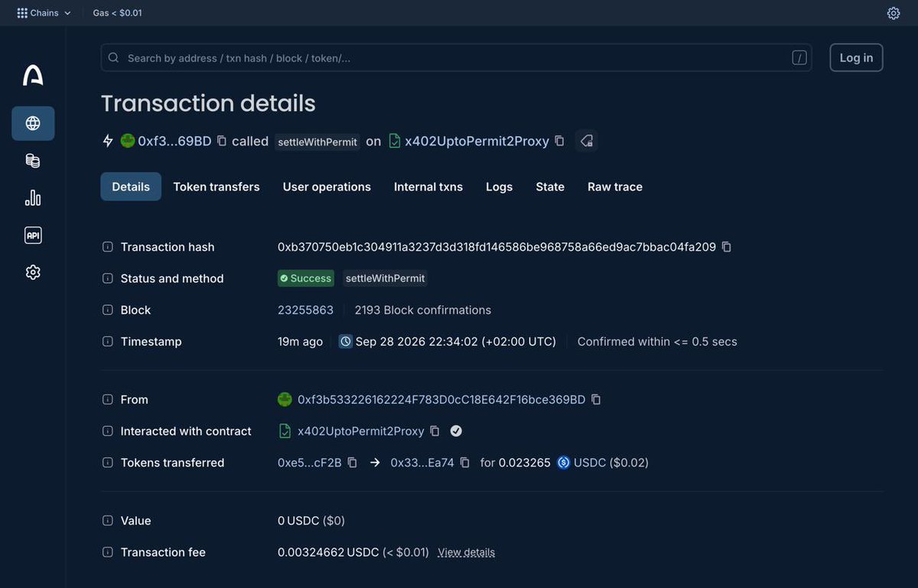
Task: Click the Transaction hash info icon
Action: [108, 247]
